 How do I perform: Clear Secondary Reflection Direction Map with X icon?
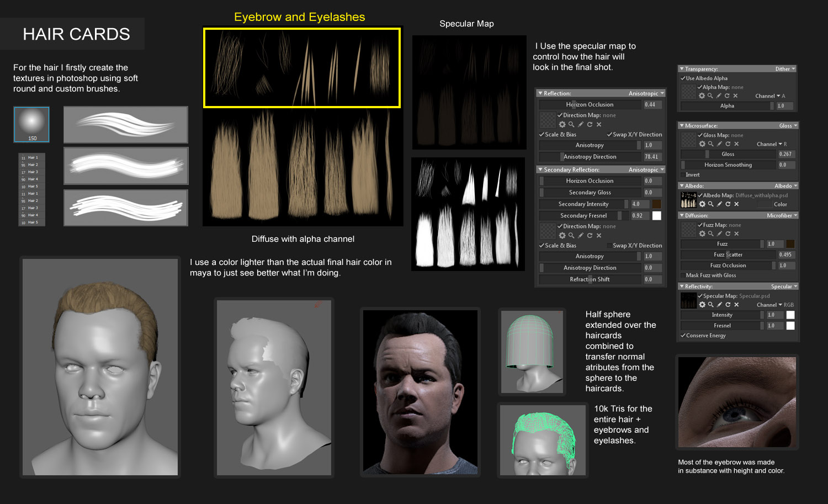[x=598, y=235]
